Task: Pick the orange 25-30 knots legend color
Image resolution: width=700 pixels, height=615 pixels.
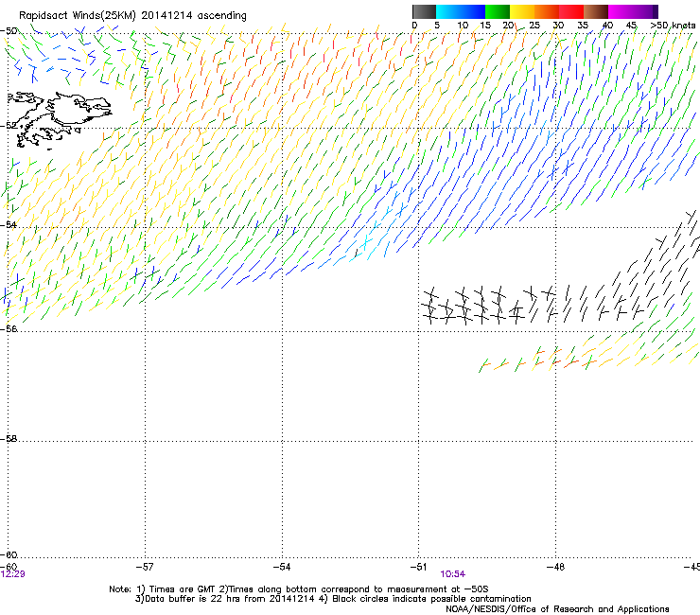Action: click(547, 11)
